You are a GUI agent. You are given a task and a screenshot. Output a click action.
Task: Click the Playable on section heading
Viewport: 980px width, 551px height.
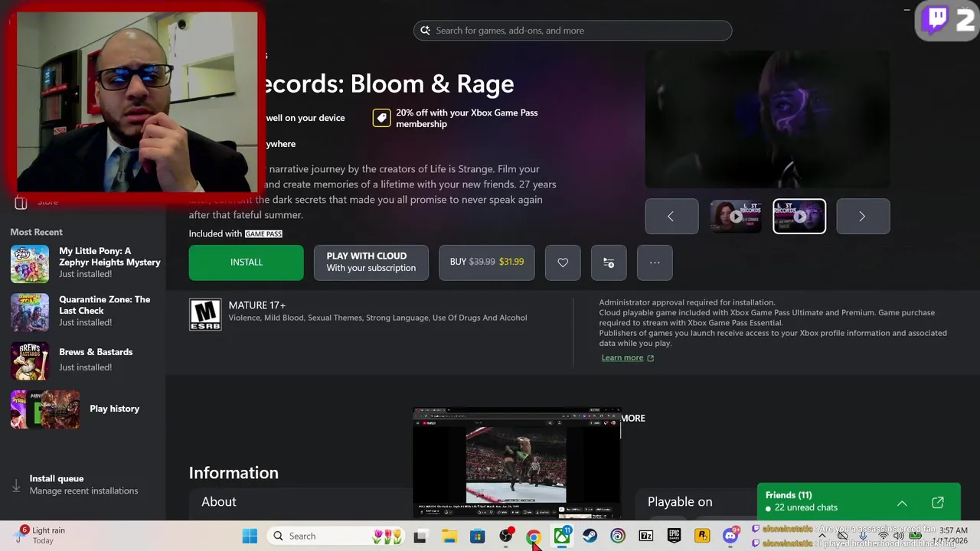680,502
